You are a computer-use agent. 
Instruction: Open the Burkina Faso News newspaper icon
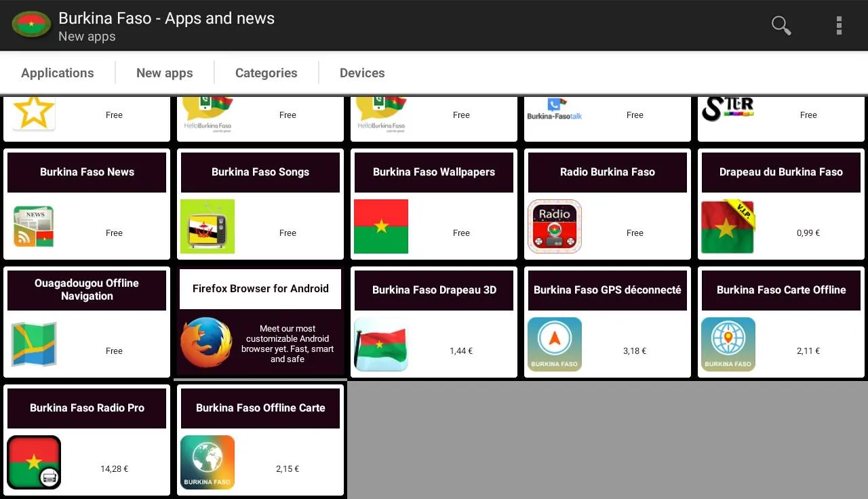click(x=34, y=226)
